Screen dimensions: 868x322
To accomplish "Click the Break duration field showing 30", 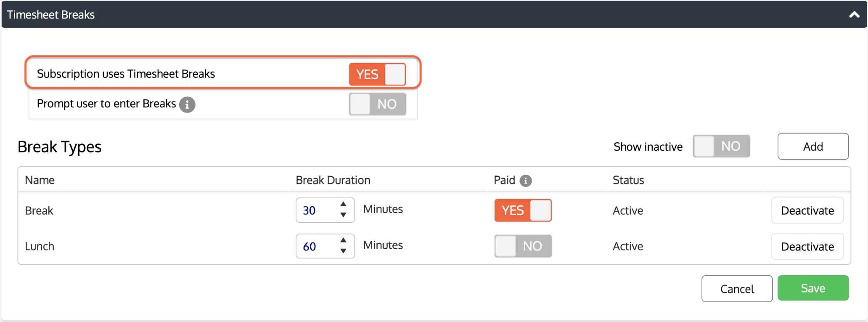I will click(316, 210).
